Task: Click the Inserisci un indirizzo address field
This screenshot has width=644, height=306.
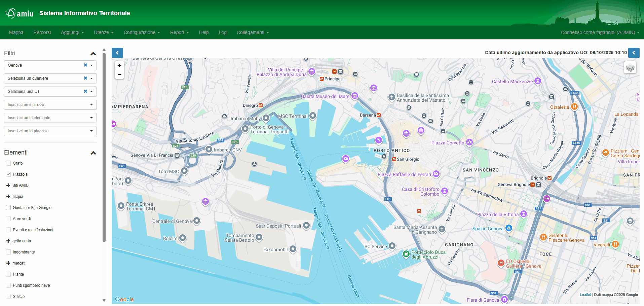Action: (x=50, y=105)
